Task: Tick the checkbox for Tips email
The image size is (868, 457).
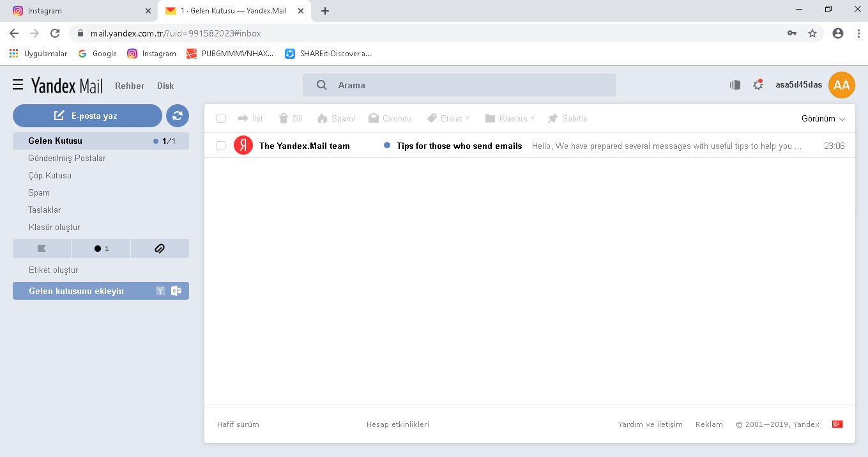Action: [221, 146]
